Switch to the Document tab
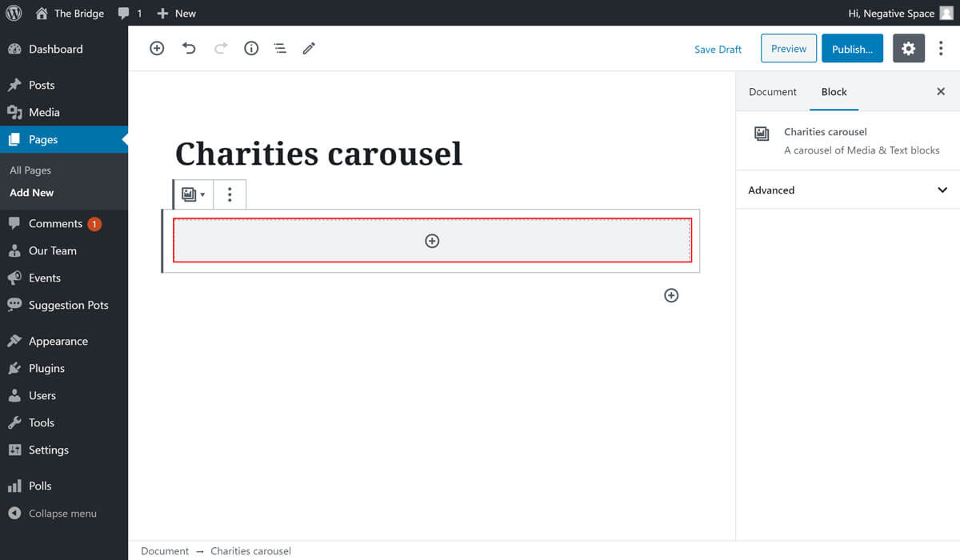The height and width of the screenshot is (560, 960). (772, 92)
